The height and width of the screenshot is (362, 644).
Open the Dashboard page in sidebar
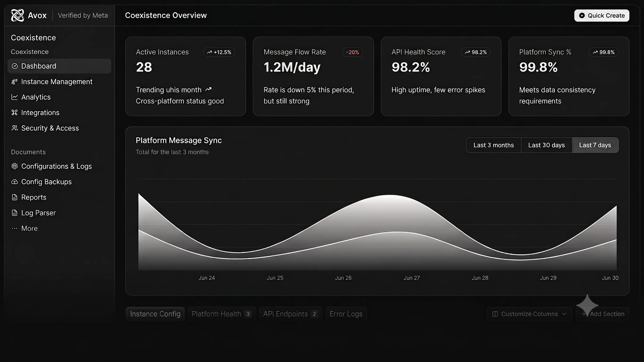point(59,66)
